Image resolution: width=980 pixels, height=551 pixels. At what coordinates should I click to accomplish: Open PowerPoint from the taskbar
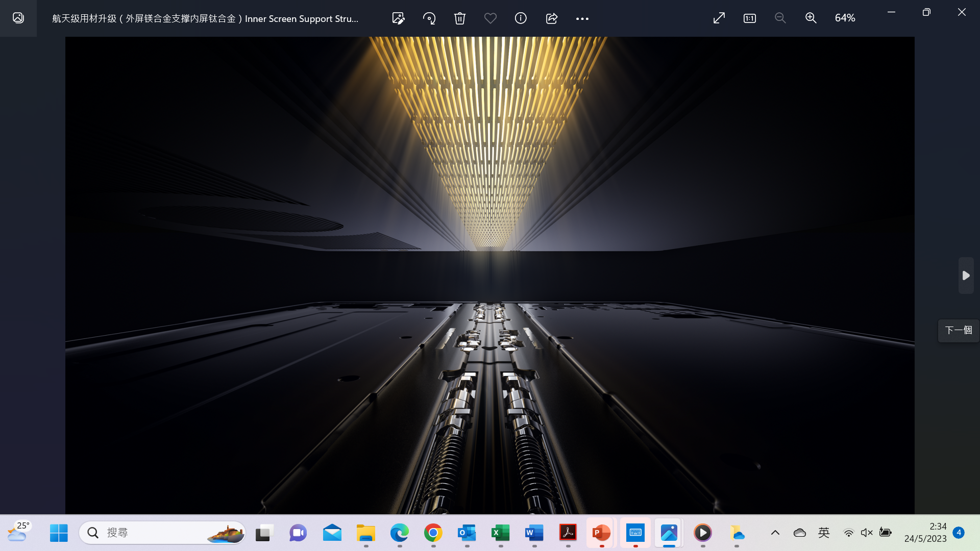(601, 533)
